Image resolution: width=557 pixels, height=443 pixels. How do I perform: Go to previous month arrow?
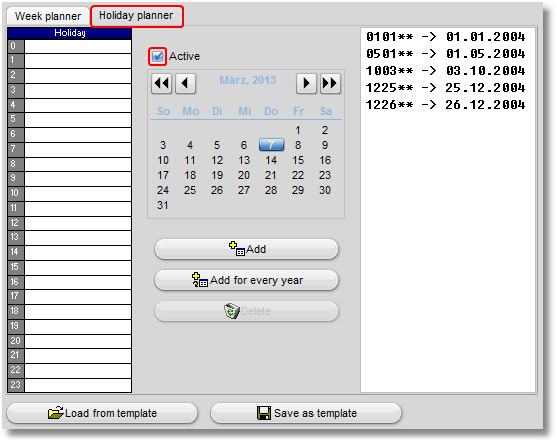coord(185,83)
